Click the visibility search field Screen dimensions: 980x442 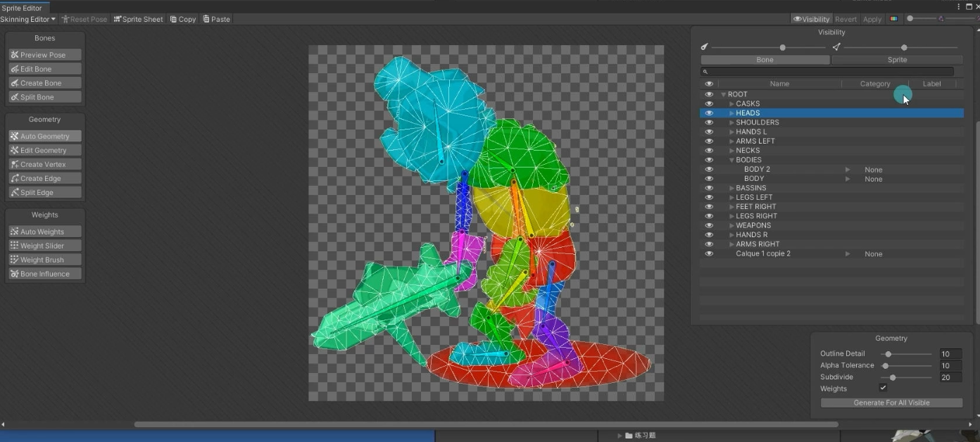pos(827,72)
